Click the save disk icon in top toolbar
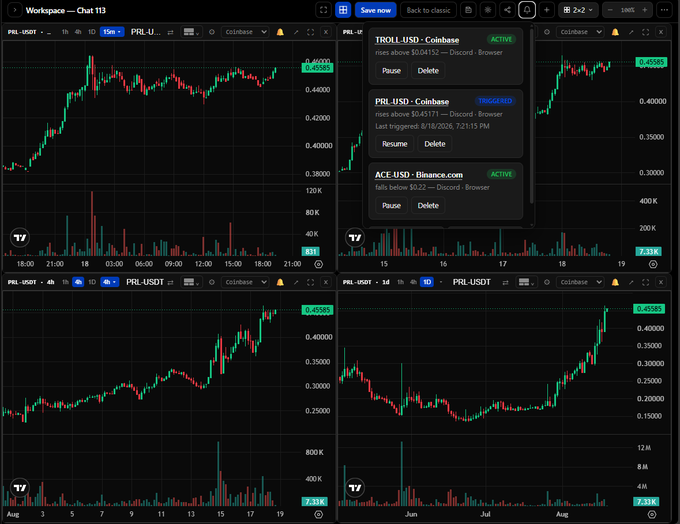The image size is (680, 524). tap(468, 10)
